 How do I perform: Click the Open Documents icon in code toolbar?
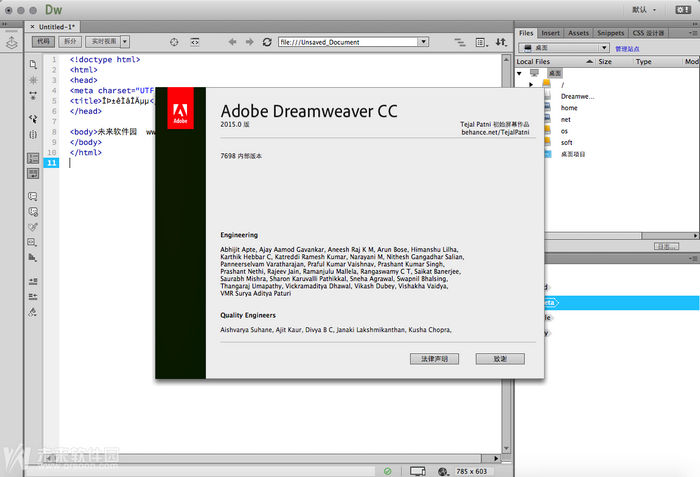pyautogui.click(x=33, y=64)
